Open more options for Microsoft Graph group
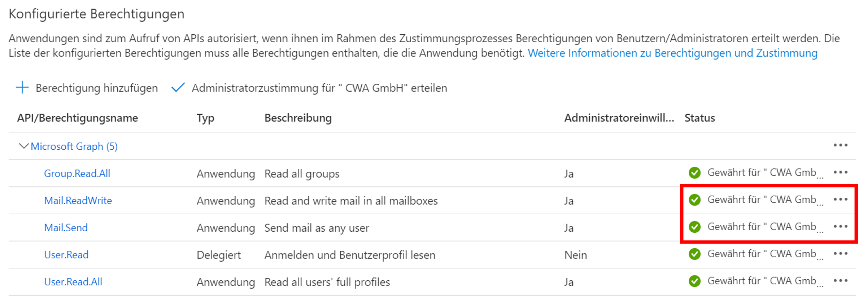Screen dimensions: 868x298 click(840, 145)
